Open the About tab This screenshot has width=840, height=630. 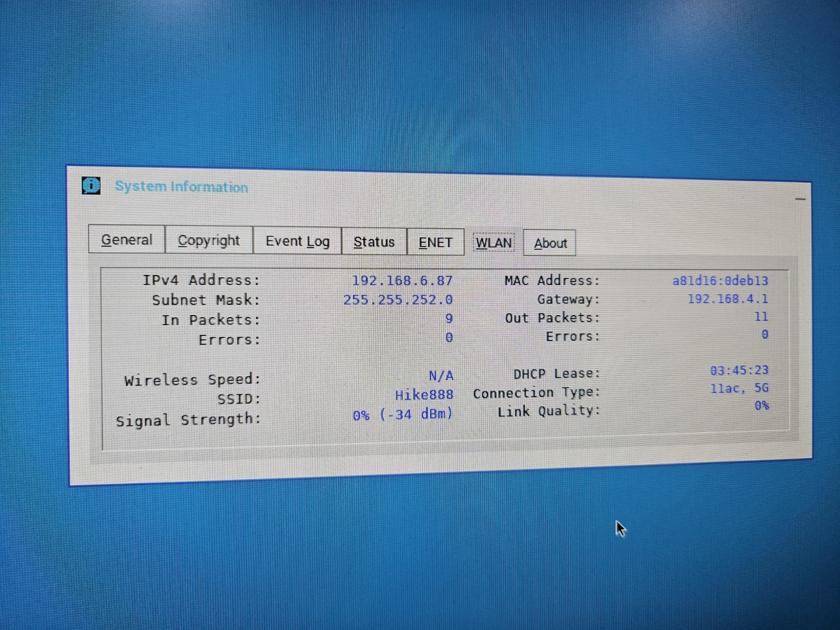(x=550, y=244)
